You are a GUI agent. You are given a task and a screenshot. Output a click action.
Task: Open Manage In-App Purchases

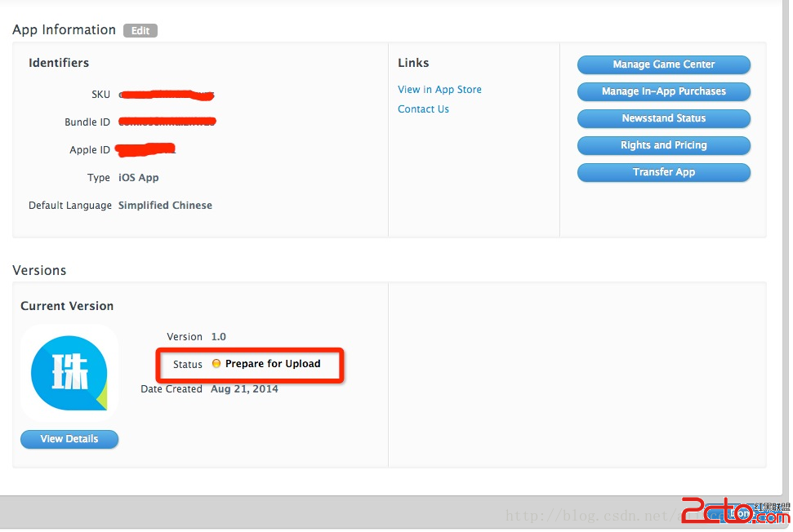pyautogui.click(x=663, y=91)
